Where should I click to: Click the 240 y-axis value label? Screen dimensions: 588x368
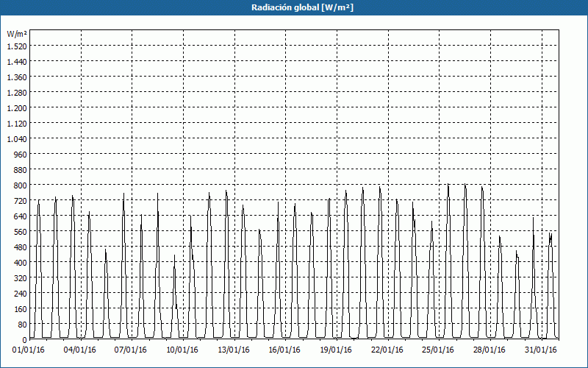tap(19, 294)
